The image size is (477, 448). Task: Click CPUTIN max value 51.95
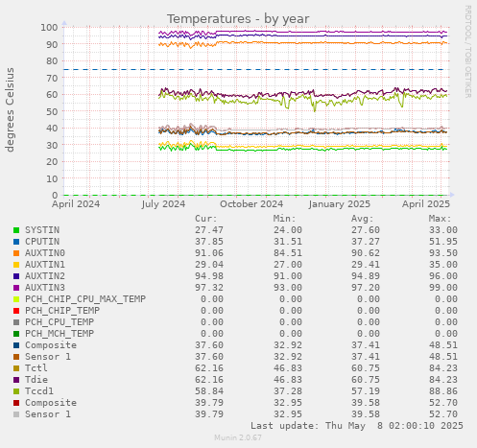443,242
